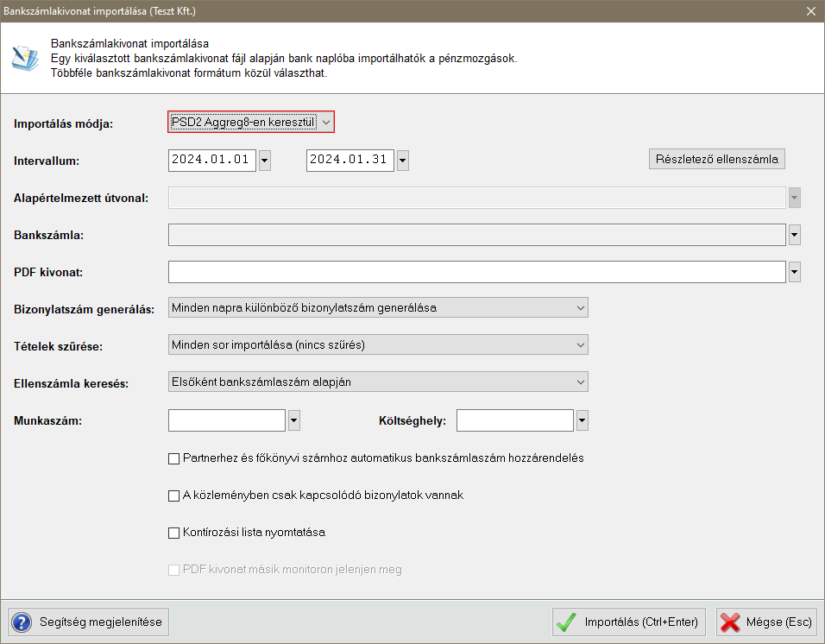
Task: Click the bank statement import header icon
Action: (x=24, y=57)
